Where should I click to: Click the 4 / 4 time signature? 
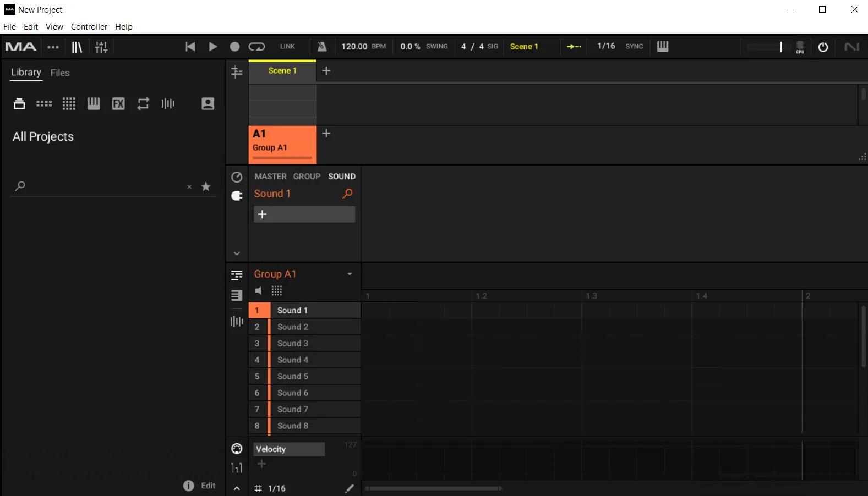click(472, 47)
